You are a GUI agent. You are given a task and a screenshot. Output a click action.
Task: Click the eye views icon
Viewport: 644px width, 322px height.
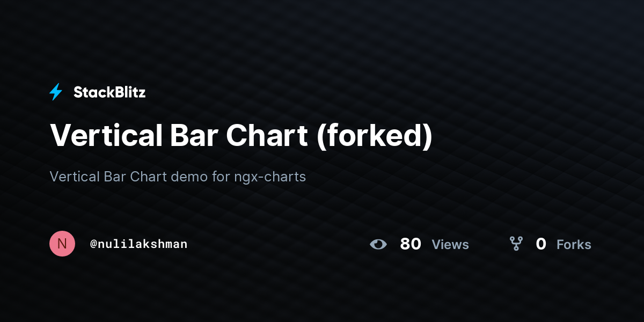[x=378, y=245]
